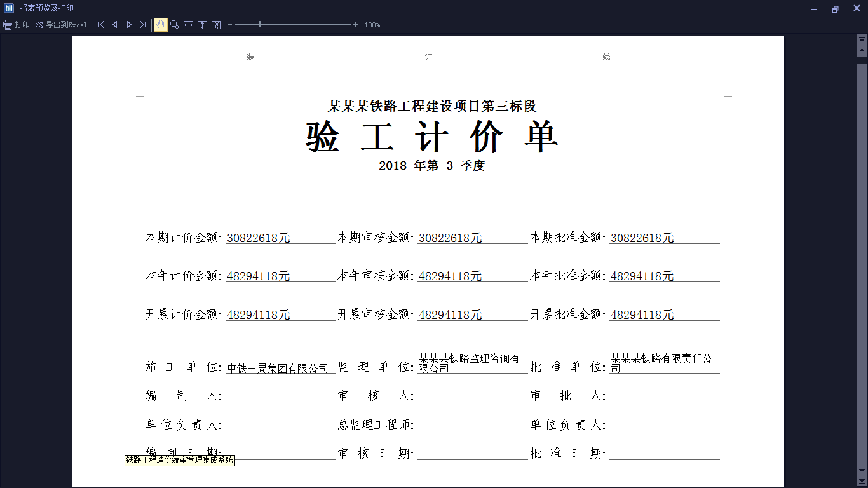Click the zoom slider handle

click(260, 25)
